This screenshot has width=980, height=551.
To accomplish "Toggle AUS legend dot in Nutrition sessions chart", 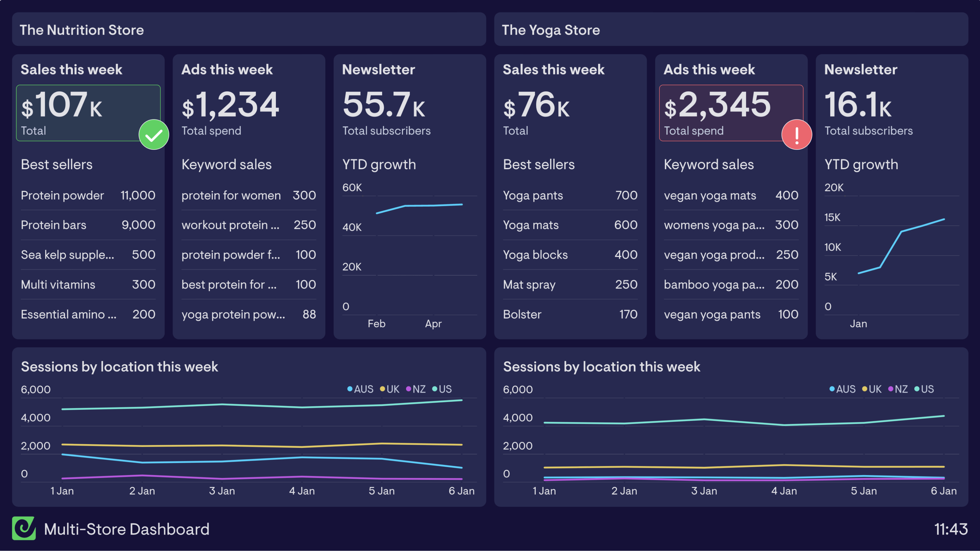I will (x=350, y=389).
